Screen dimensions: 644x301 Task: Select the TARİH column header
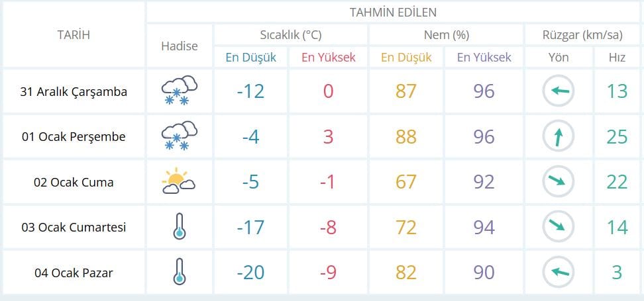74,35
